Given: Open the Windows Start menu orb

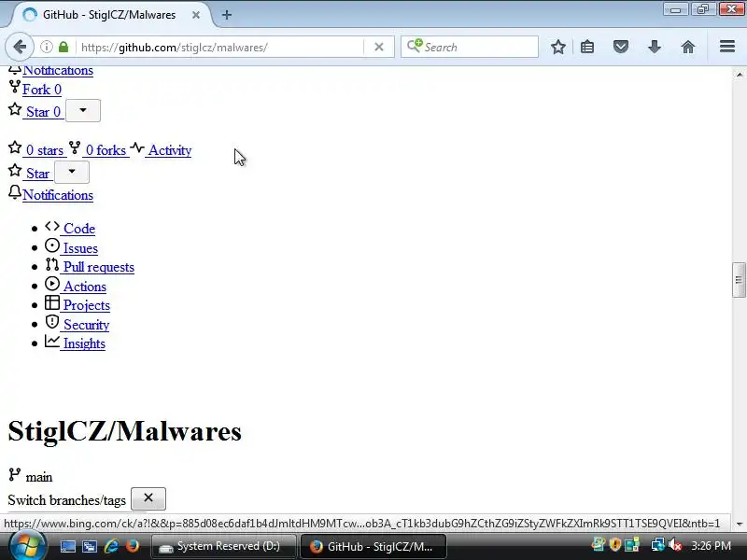Looking at the screenshot, I should 27,546.
